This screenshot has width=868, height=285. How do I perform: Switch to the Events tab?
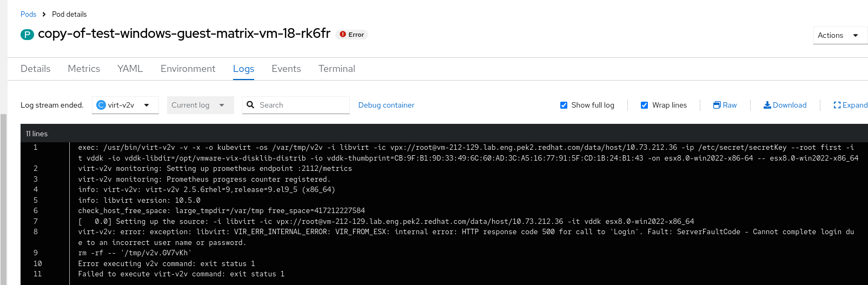point(286,69)
